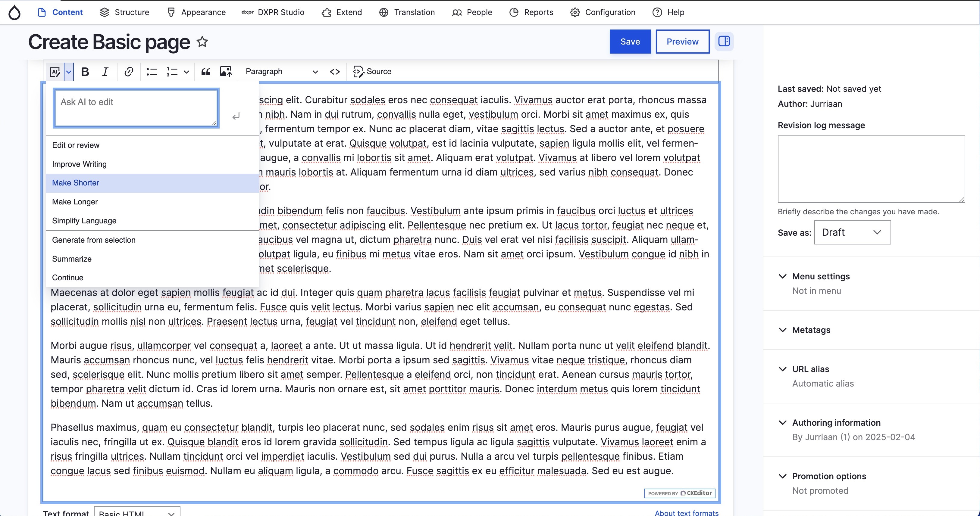Viewport: 980px width, 516px height.
Task: Click the Save button
Action: pyautogui.click(x=630, y=42)
